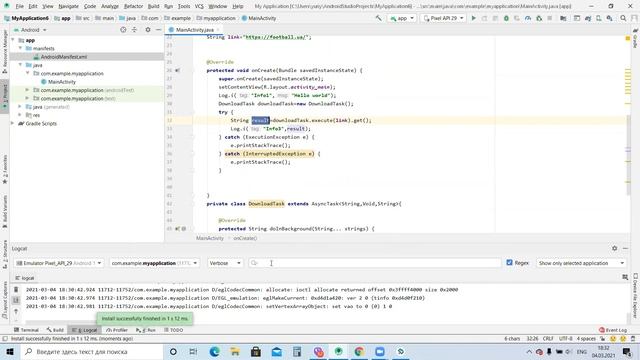This screenshot has width=640, height=360.
Task: Open the VCS menu
Action: 199,6
